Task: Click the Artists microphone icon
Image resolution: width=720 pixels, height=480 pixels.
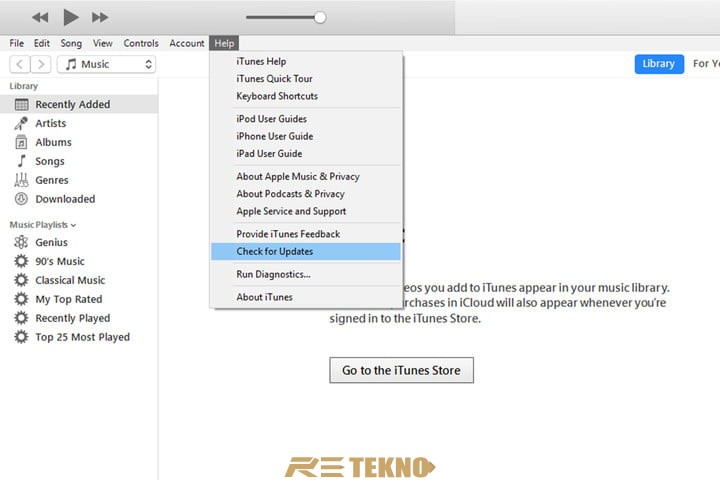Action: [21, 124]
